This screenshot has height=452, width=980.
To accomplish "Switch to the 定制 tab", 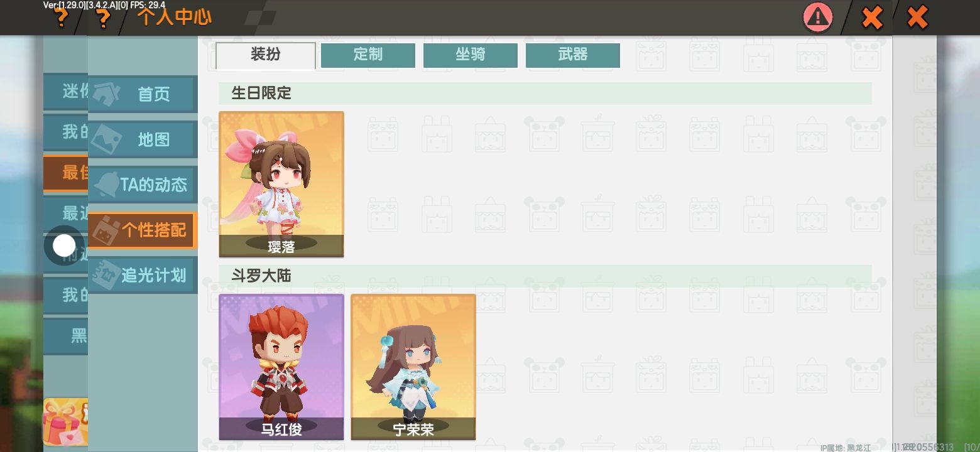I will pyautogui.click(x=368, y=55).
